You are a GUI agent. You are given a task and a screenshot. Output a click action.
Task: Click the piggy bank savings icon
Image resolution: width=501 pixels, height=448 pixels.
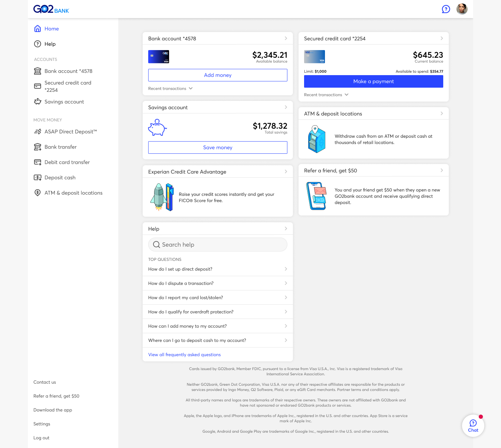[x=157, y=128]
